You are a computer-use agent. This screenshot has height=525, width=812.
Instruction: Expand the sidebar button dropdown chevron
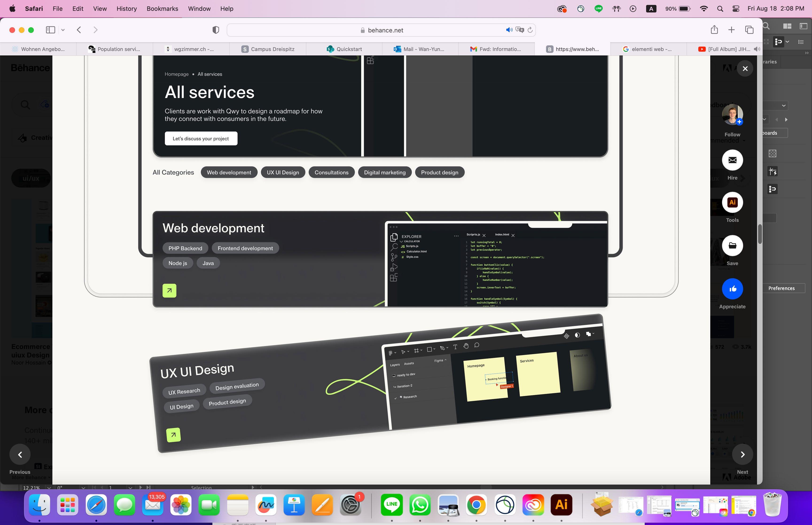tap(63, 30)
